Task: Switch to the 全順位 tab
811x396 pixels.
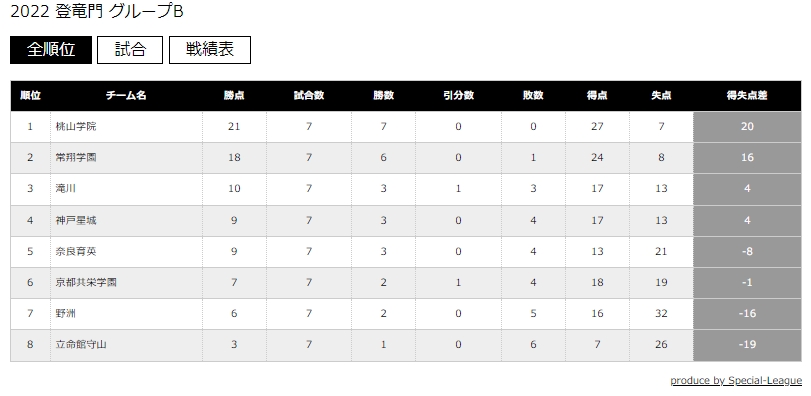Action: (51, 50)
